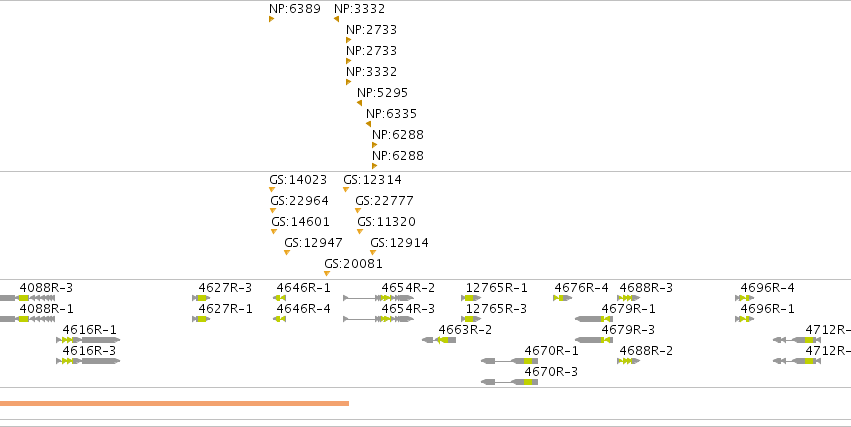The image size is (851, 427).
Task: Click the NP:6335 triangle marker
Action: [369, 124]
